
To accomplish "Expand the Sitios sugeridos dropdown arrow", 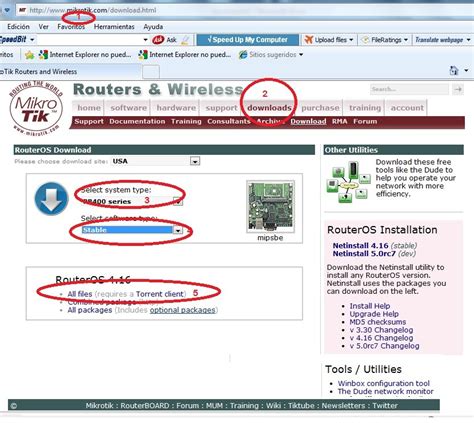I will [301, 55].
